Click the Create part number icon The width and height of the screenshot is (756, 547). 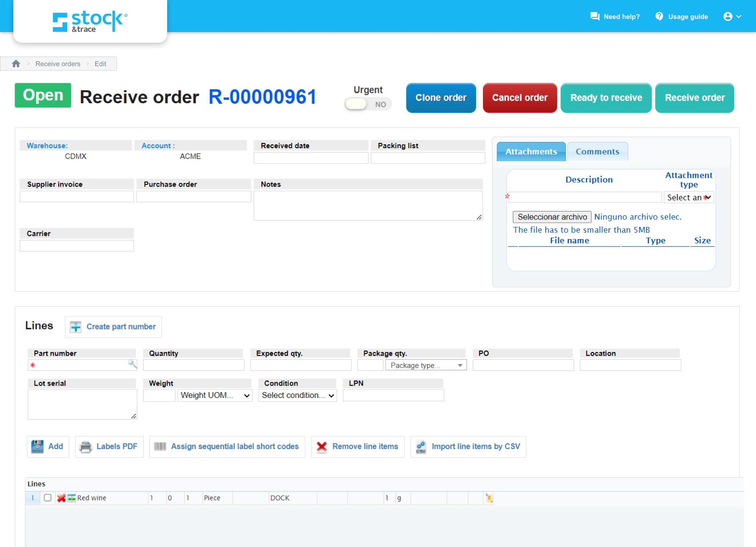point(75,327)
